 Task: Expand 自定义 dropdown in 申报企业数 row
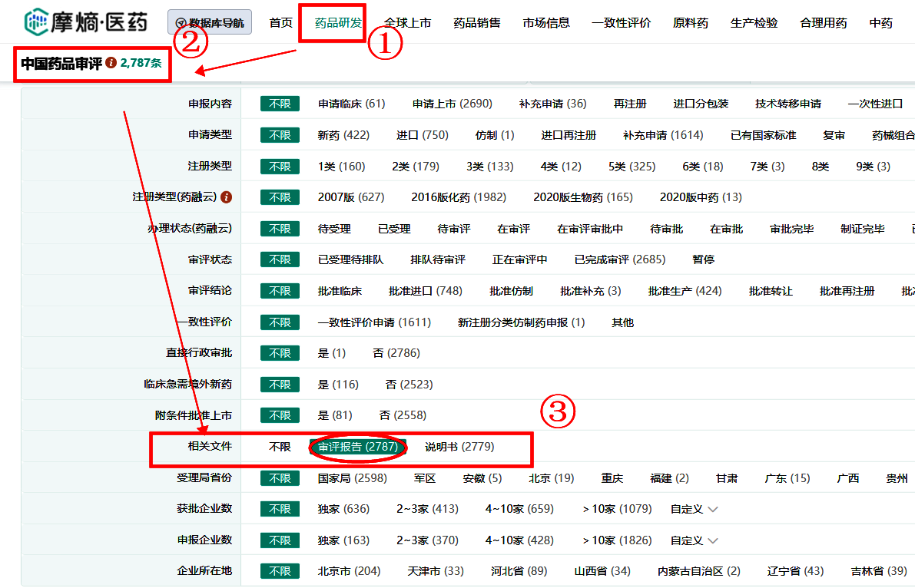point(694,540)
